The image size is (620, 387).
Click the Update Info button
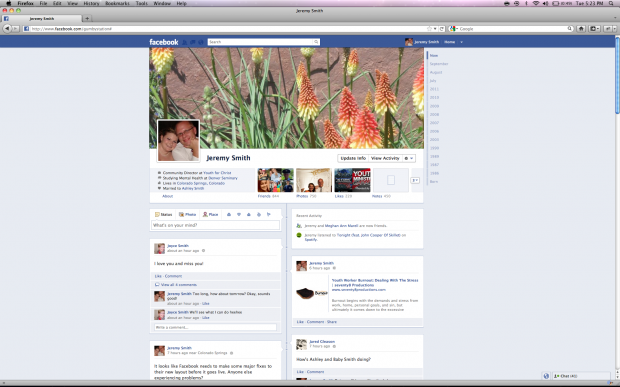(x=353, y=158)
